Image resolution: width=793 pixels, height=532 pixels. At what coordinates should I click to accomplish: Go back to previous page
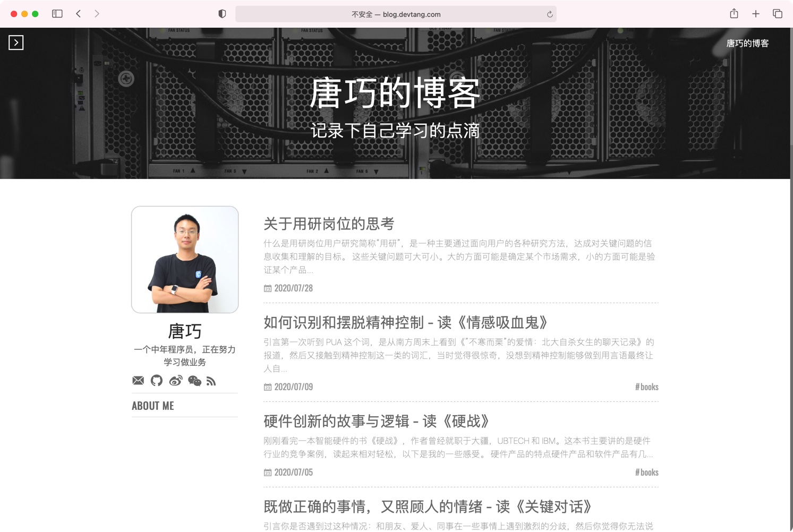tap(79, 14)
